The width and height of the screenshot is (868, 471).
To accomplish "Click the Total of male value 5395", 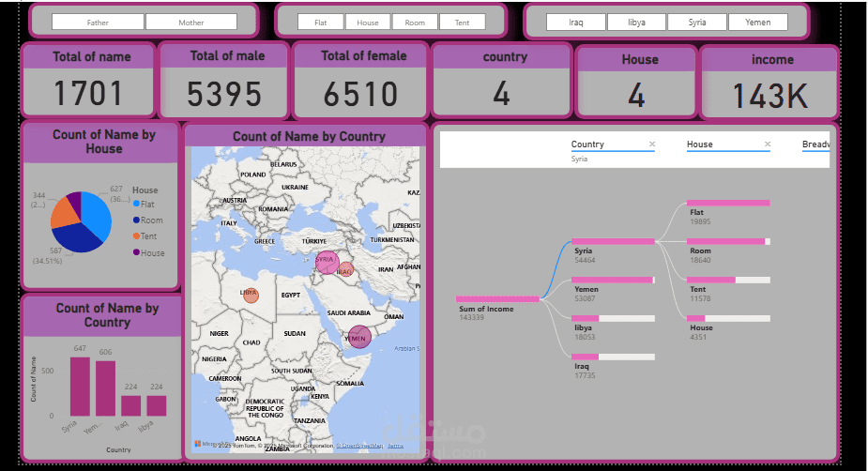I will click(x=224, y=94).
